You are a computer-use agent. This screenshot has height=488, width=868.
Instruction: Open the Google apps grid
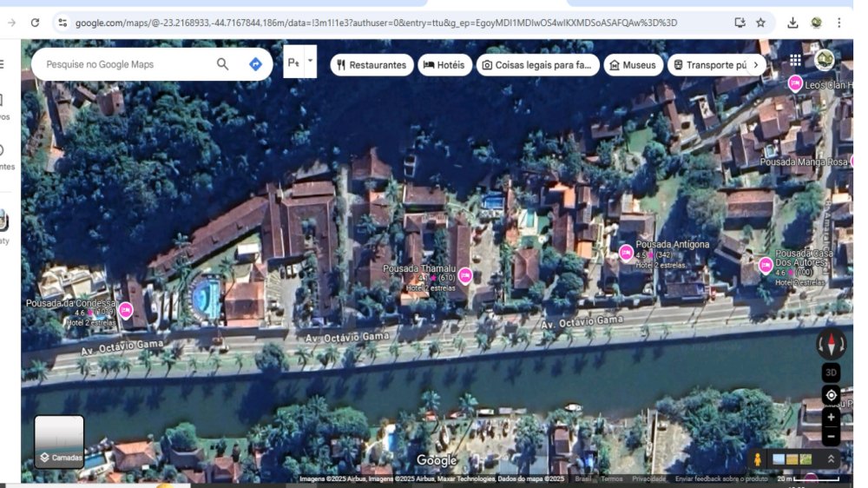[x=795, y=61]
